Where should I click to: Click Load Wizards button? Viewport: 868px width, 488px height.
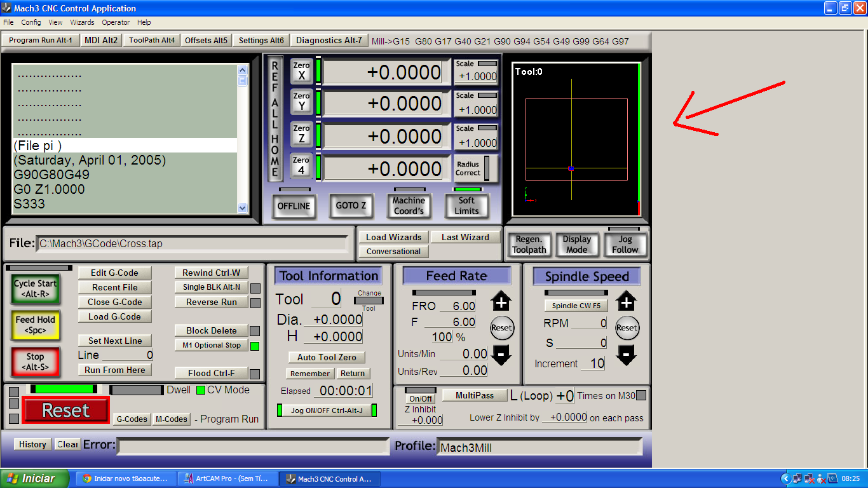[394, 237]
